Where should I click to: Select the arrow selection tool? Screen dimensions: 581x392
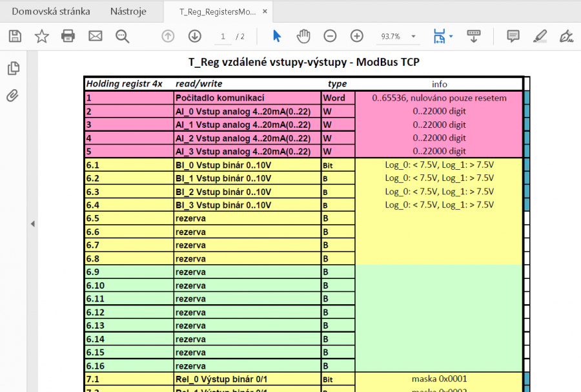277,36
